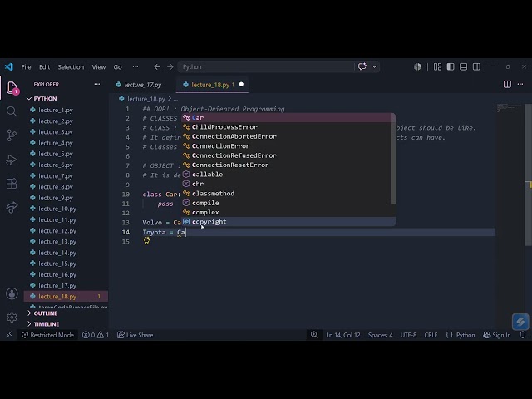The width and height of the screenshot is (532, 399).
Task: Open the Selection menu
Action: pyautogui.click(x=71, y=66)
